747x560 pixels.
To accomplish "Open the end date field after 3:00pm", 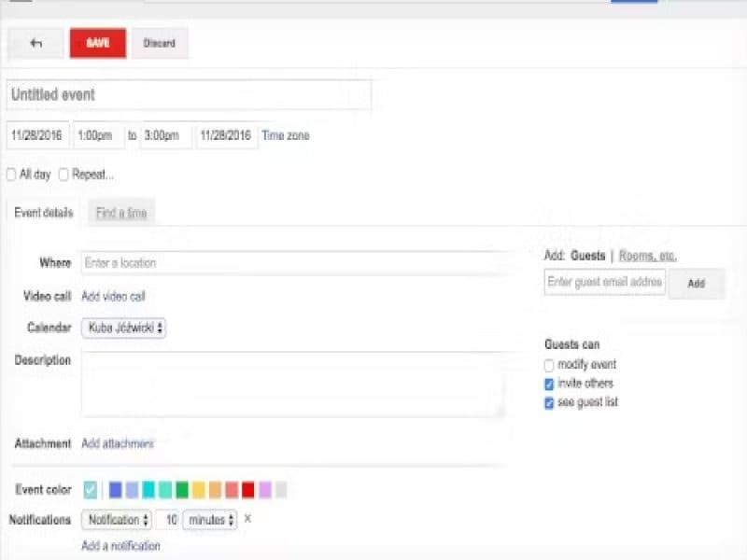I will 226,135.
